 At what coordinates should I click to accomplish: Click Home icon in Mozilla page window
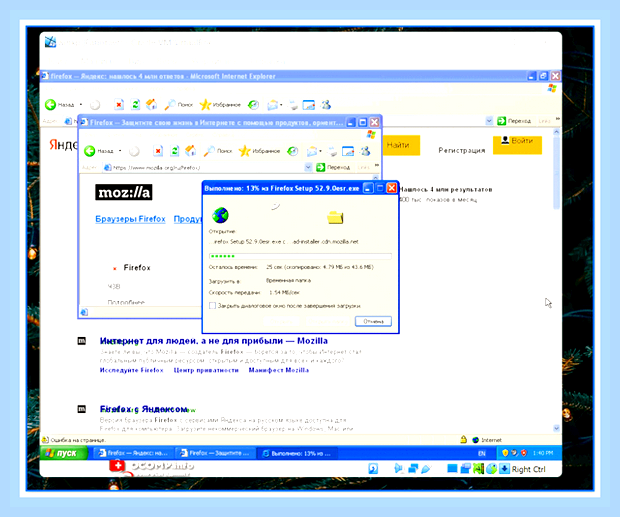(x=191, y=151)
